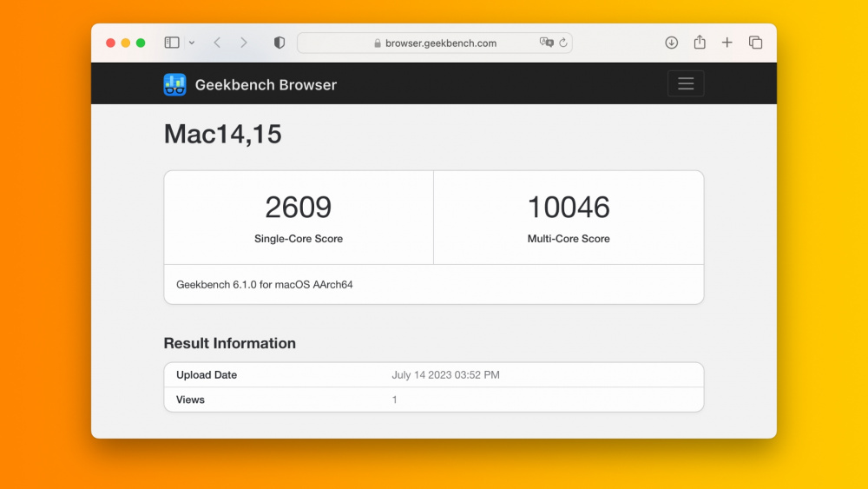The height and width of the screenshot is (489, 868).
Task: Click Geekbench 6.1.0 for macOS AArch64 text
Action: click(x=265, y=285)
